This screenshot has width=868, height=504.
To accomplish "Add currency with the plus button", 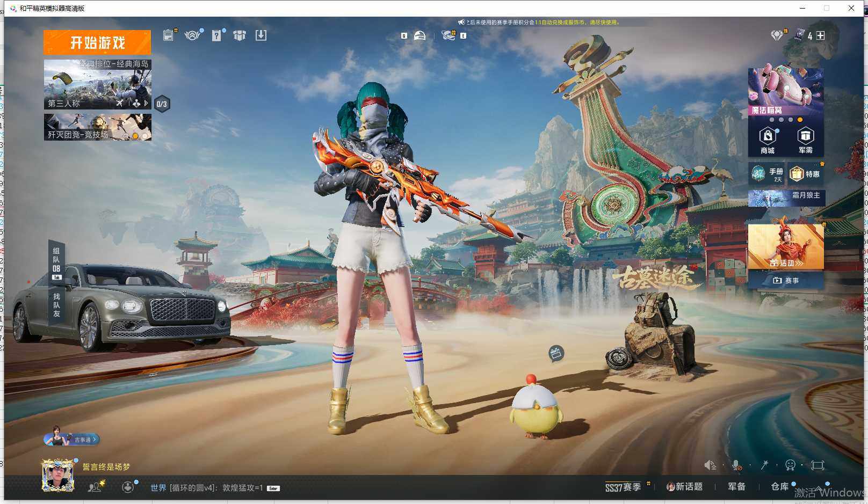I will [x=820, y=35].
